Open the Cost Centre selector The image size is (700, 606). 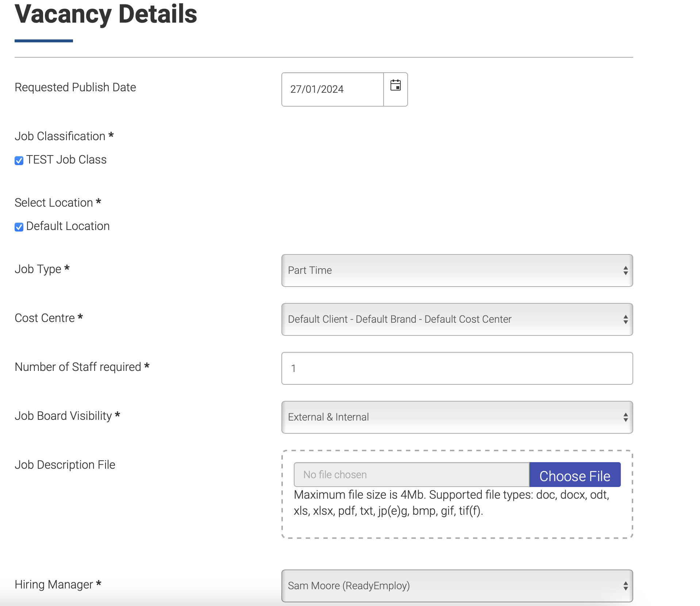[456, 319]
